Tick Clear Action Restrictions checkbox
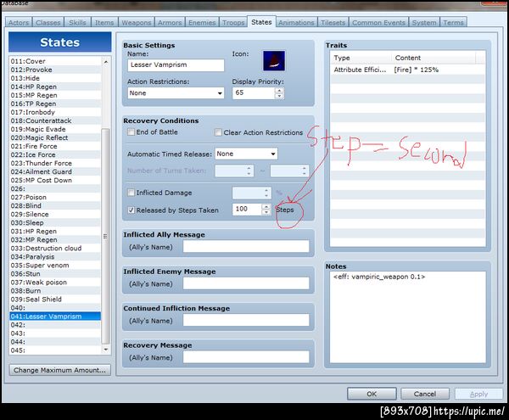The width and height of the screenshot is (509, 420). tap(218, 132)
